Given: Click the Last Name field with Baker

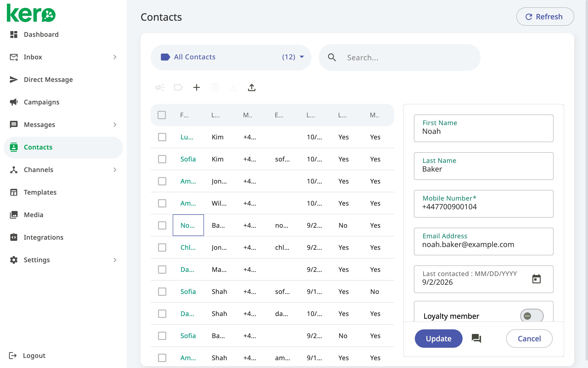Looking at the screenshot, I should [x=483, y=166].
